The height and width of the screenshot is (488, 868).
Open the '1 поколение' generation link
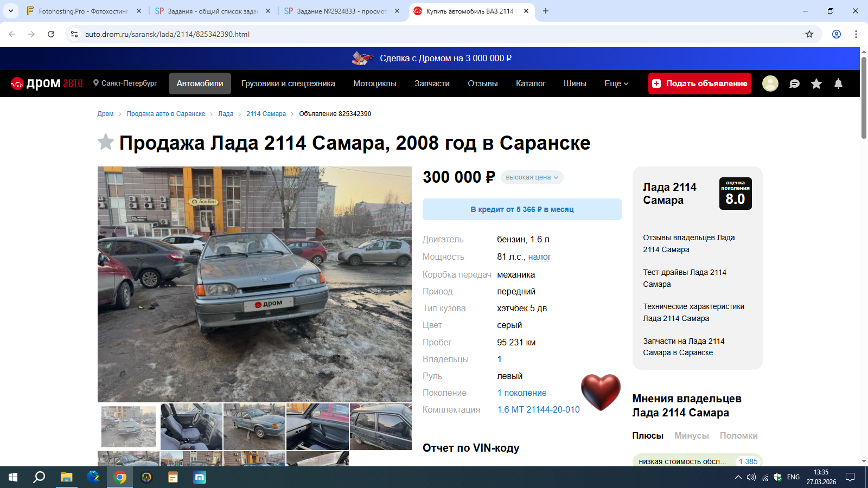pyautogui.click(x=522, y=393)
